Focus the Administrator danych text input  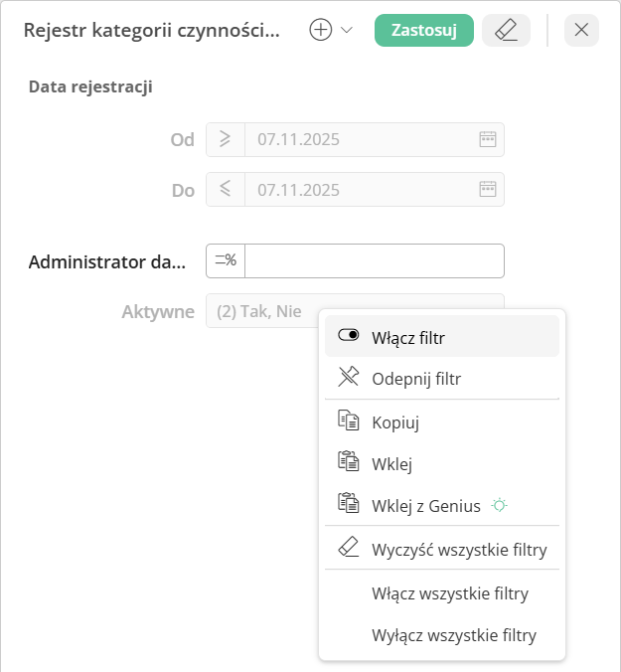point(375,261)
